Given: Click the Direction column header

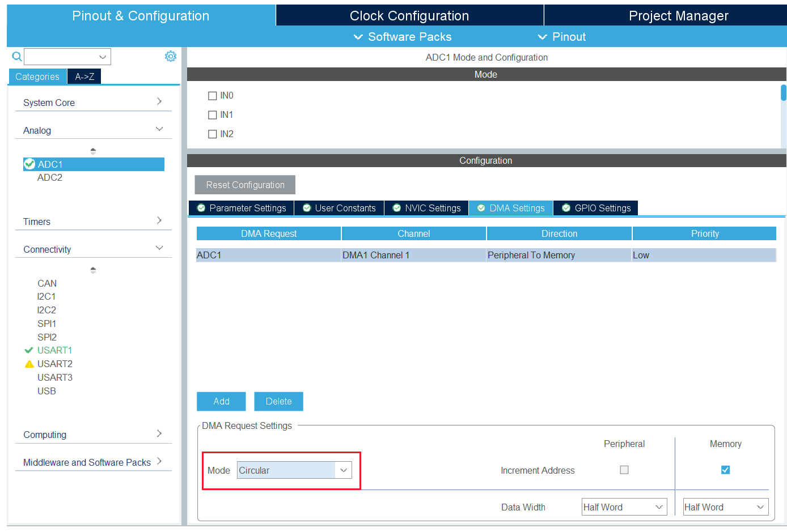Looking at the screenshot, I should click(x=559, y=233).
